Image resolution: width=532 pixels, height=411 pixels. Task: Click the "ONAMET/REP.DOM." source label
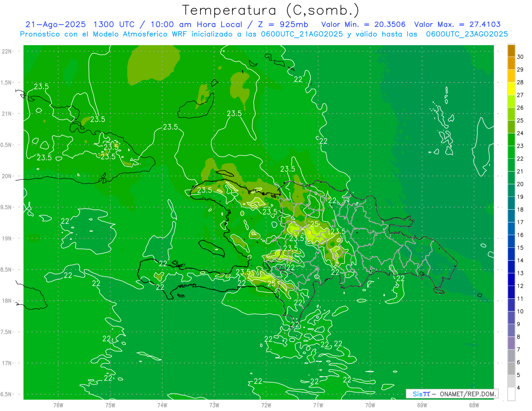point(468,394)
